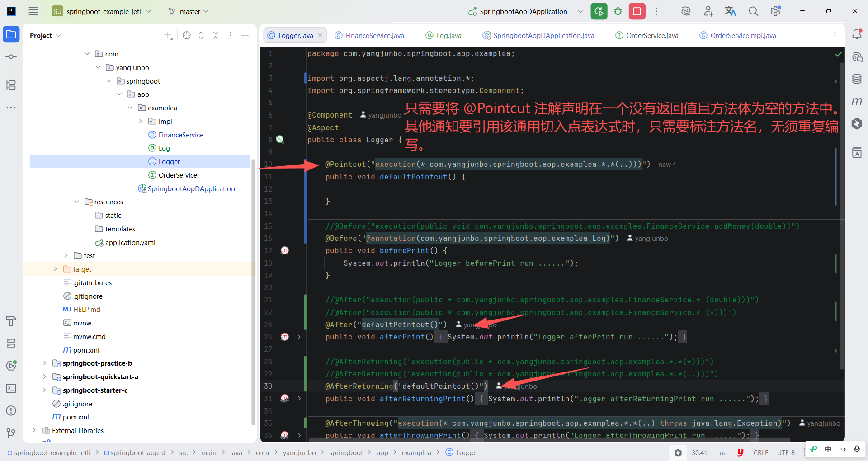Viewport: 868px width, 461px height.
Task: Click UTF-8 encoding in status bar
Action: click(x=786, y=452)
